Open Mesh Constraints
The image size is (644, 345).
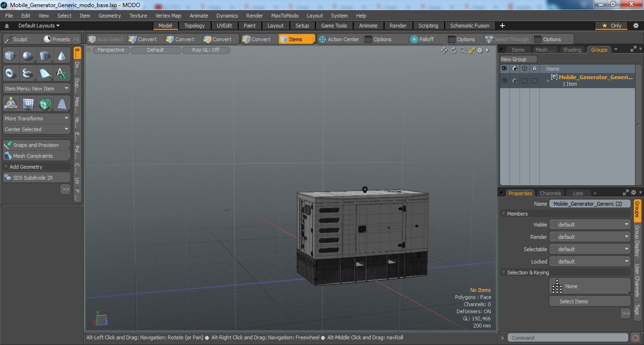click(x=36, y=156)
